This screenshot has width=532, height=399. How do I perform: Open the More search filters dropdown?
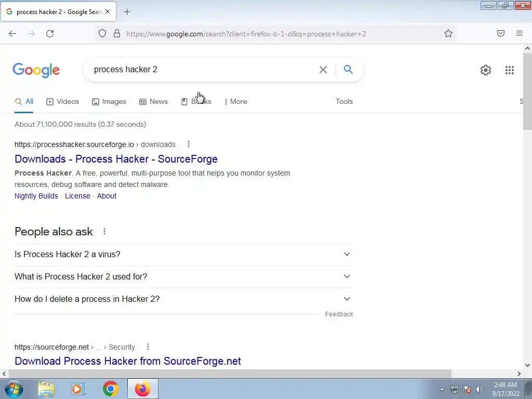pos(236,101)
